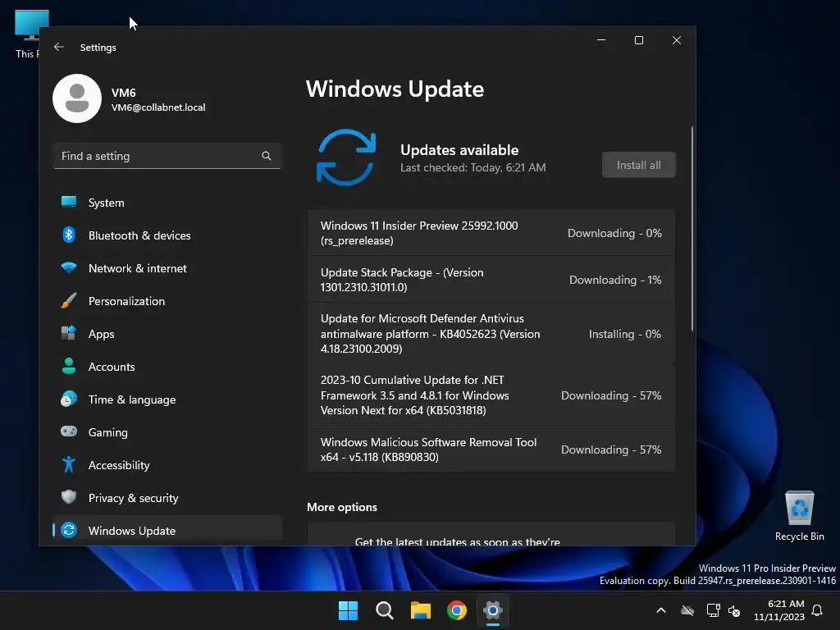Viewport: 840px width, 630px height.
Task: Open Privacy & security
Action: pos(167,498)
